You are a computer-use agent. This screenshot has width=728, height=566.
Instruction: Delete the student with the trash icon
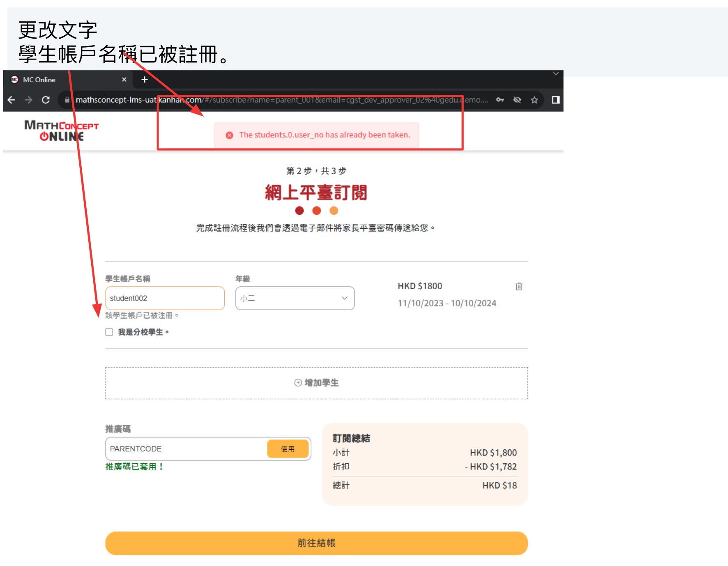point(519,286)
